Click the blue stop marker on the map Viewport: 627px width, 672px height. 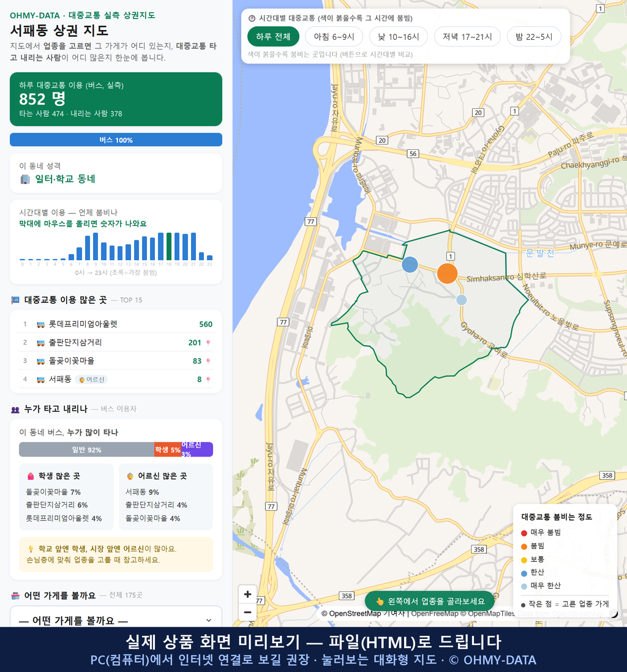410,264
